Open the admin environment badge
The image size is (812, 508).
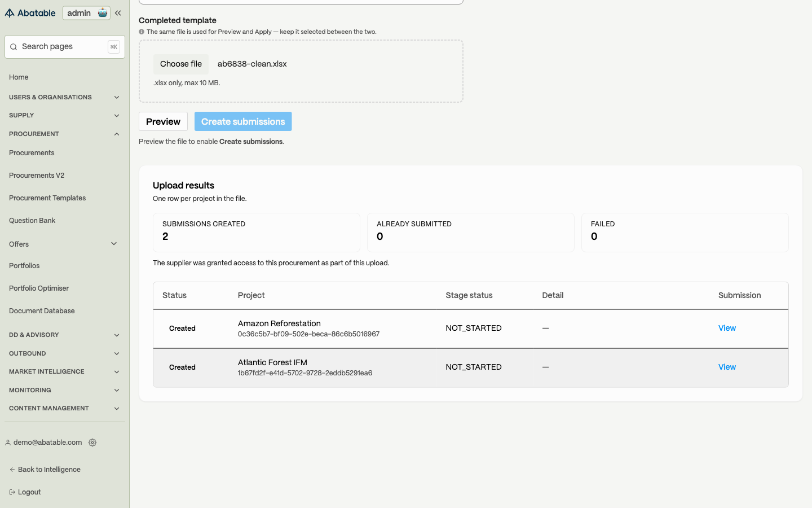click(x=86, y=13)
